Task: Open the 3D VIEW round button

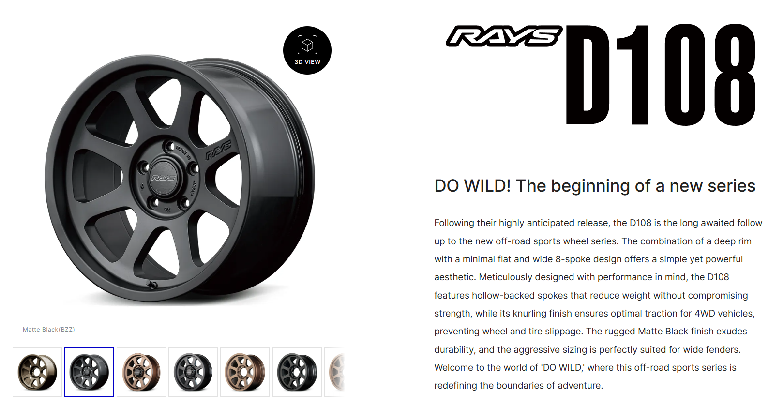Action: click(x=308, y=50)
